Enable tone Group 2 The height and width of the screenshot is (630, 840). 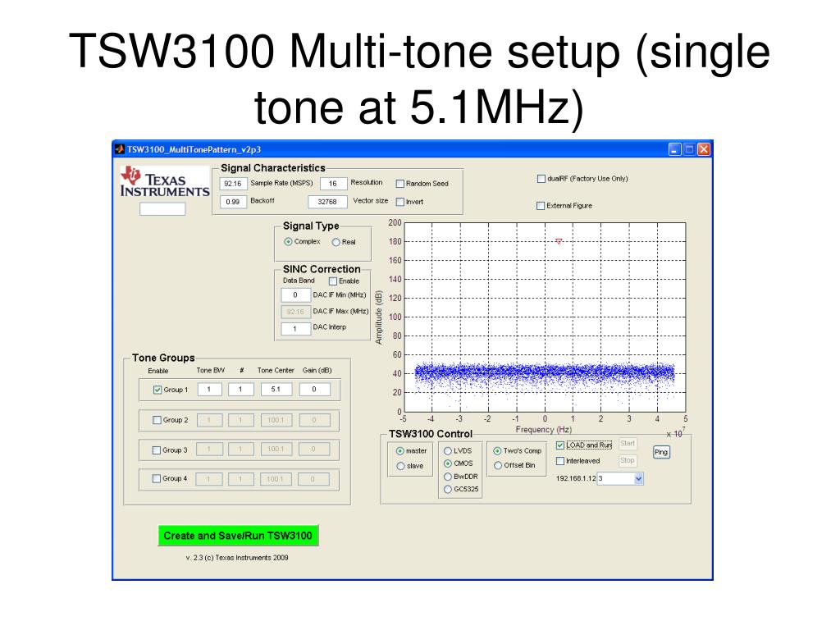click(x=157, y=421)
